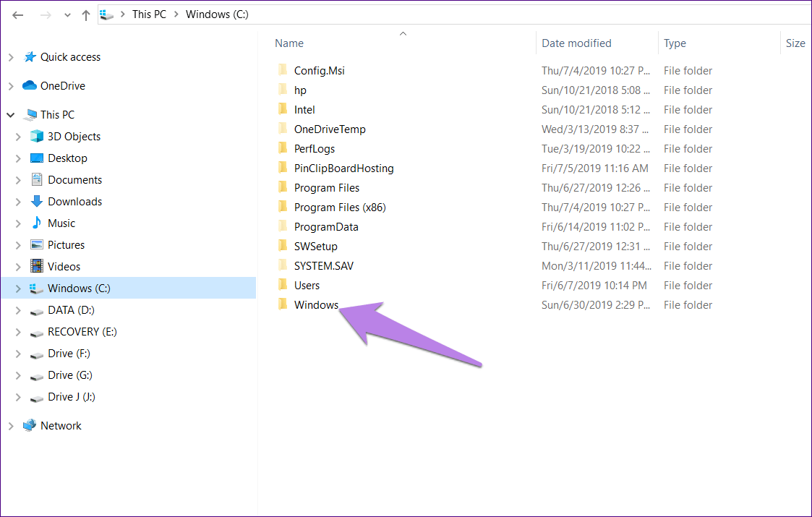Click the drive icon in address bar

[107, 14]
